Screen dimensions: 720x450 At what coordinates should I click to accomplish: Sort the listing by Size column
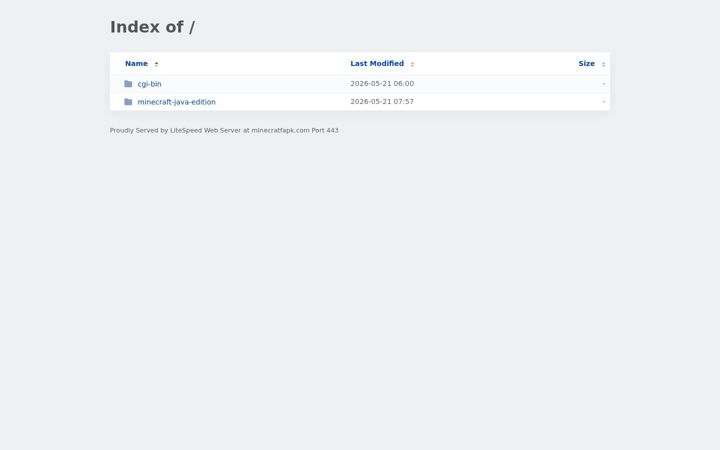(586, 64)
